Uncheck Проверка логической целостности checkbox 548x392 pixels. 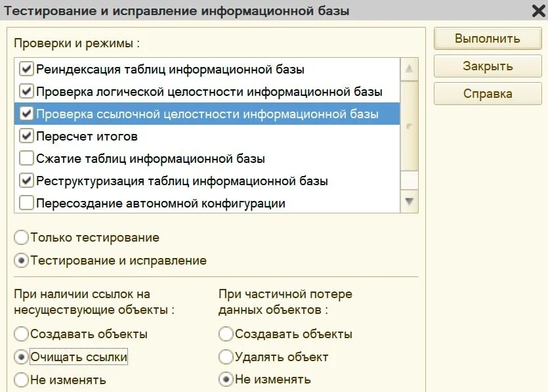tap(26, 91)
